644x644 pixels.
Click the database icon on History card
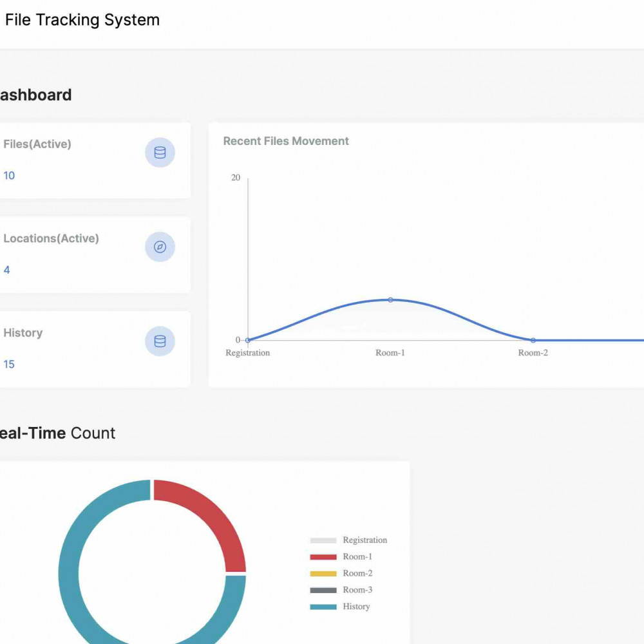coord(159,341)
